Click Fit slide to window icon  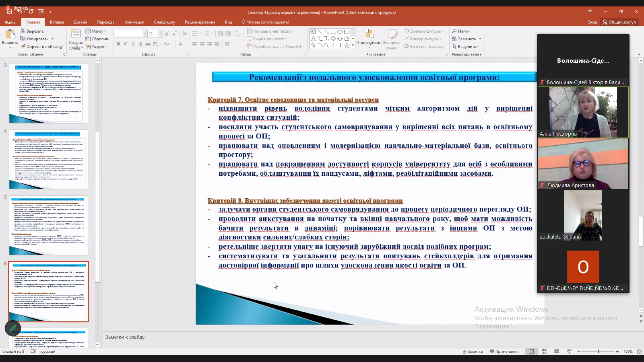(639, 352)
